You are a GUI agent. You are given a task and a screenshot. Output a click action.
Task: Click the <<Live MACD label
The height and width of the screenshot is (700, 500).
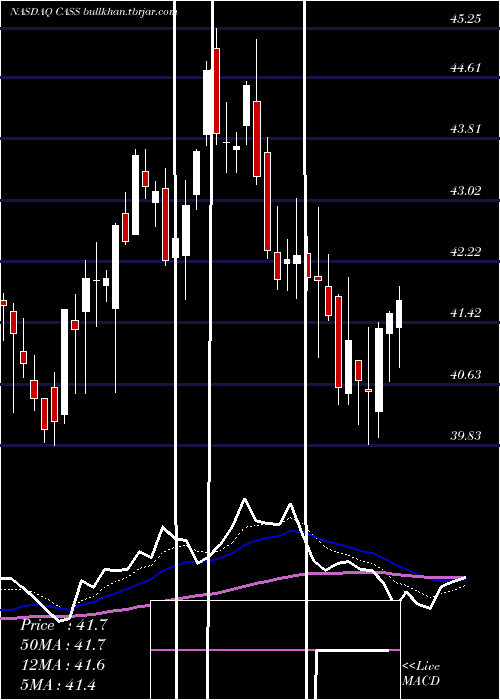(421, 673)
